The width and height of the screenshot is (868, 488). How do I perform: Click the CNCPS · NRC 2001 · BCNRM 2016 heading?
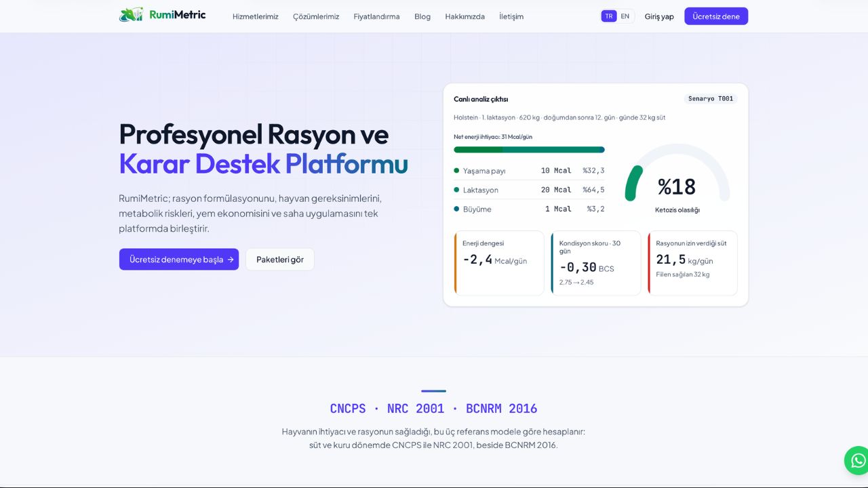pos(433,408)
